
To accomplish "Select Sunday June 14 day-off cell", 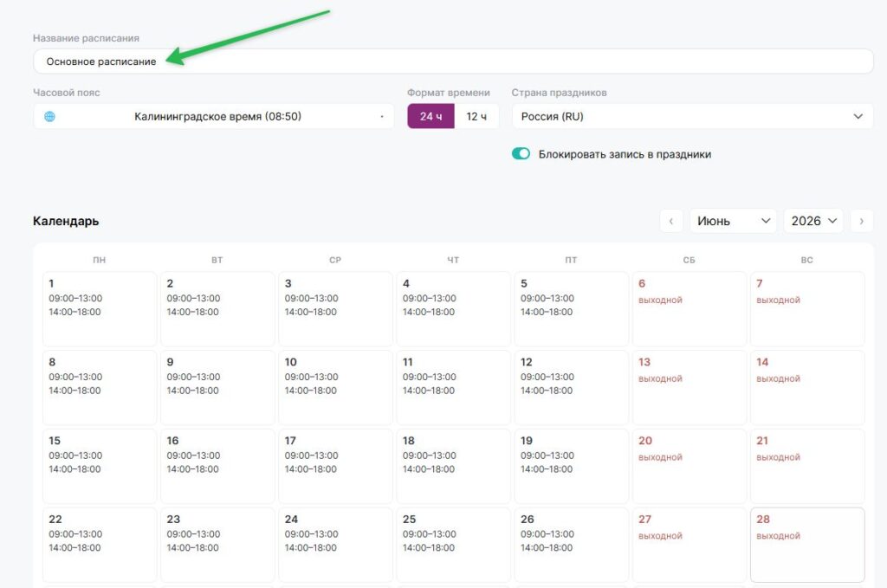I will (x=807, y=387).
